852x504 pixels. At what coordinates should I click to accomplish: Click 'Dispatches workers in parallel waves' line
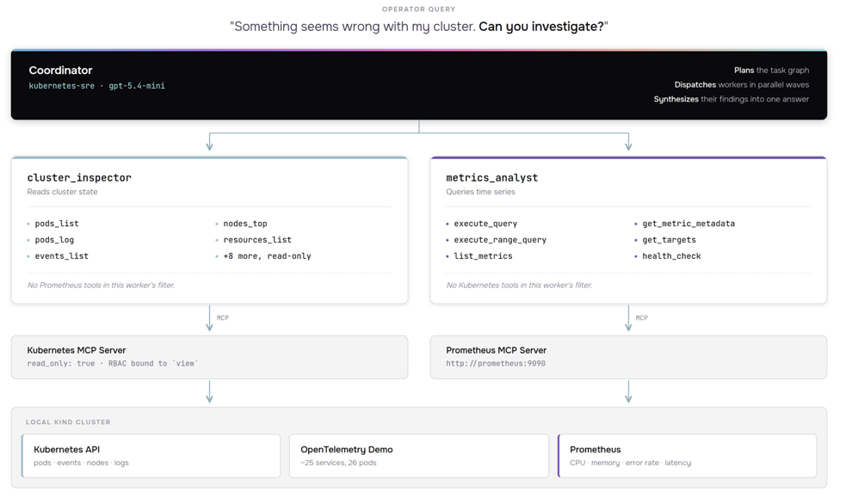pos(742,85)
